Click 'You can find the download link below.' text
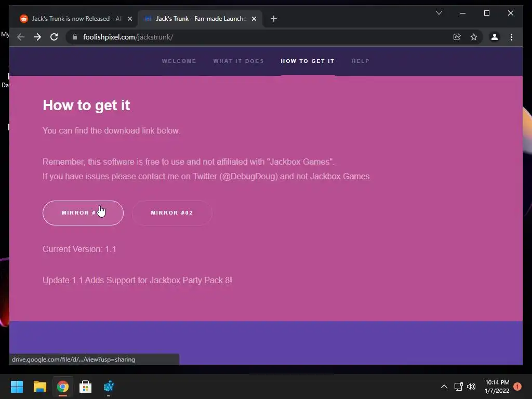This screenshot has height=399, width=532. 111,130
